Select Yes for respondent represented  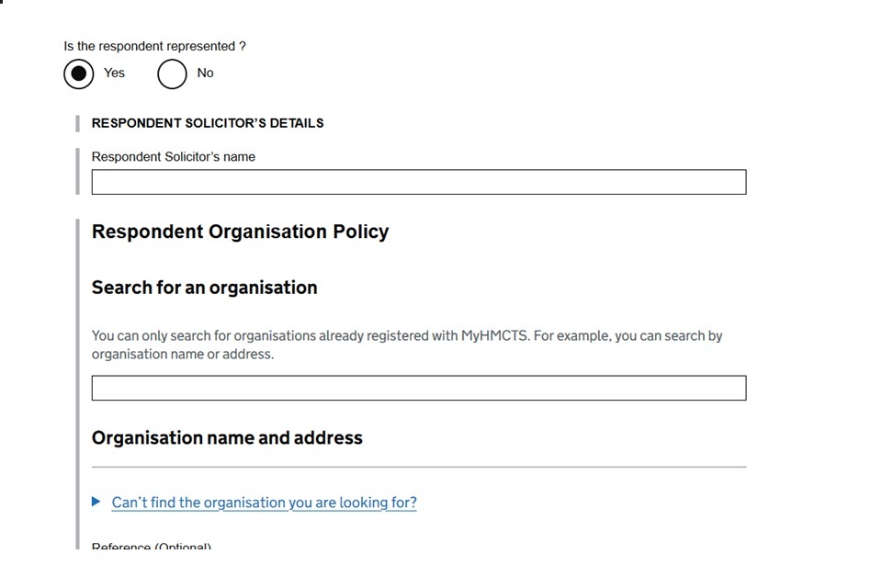(x=79, y=73)
